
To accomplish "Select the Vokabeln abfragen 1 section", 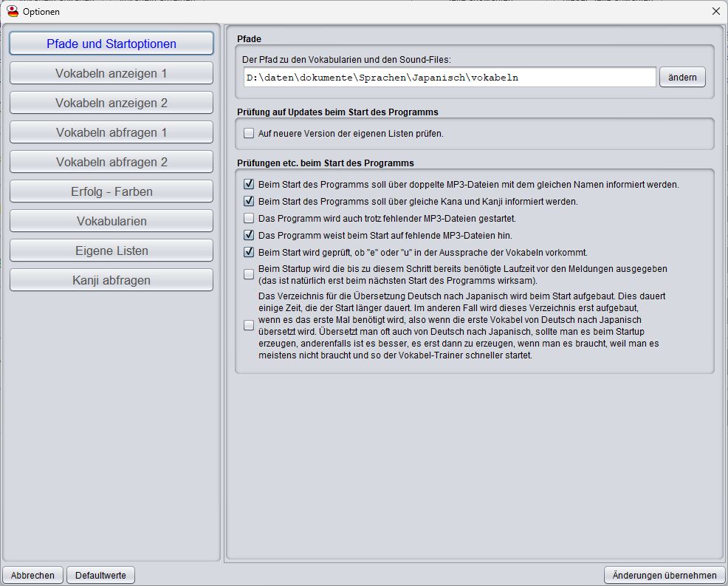I will coord(111,132).
